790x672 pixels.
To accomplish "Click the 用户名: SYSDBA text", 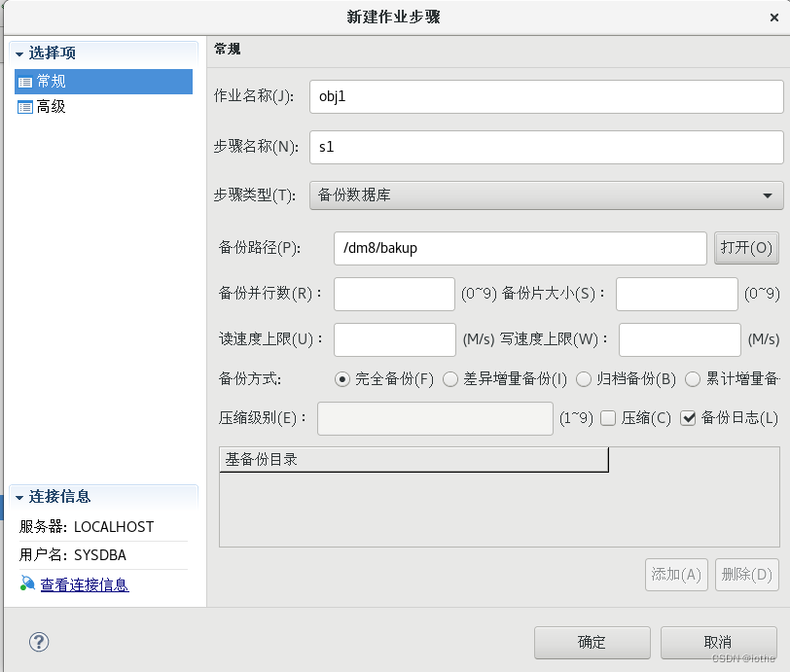I will click(x=73, y=555).
